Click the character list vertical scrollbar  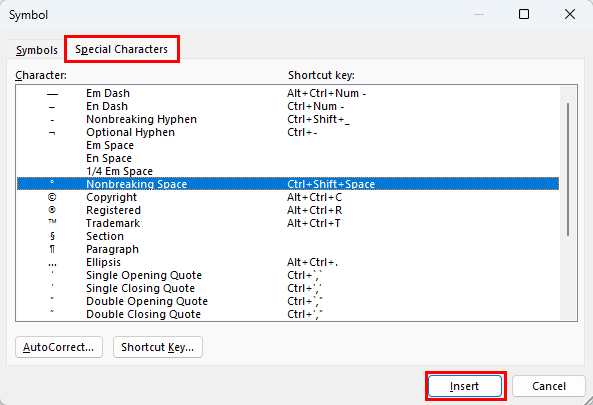pyautogui.click(x=568, y=169)
